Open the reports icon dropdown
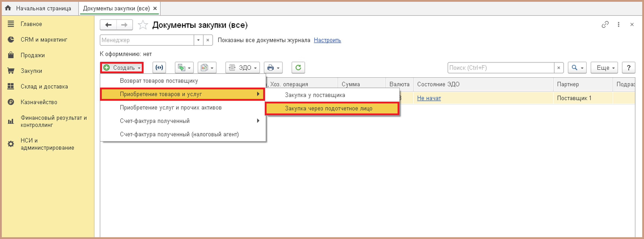Screen dimensions: 644x239 [x=207, y=67]
